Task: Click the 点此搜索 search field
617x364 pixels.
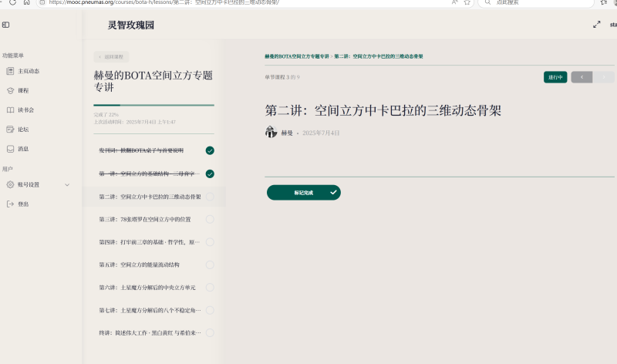Action: point(535,2)
